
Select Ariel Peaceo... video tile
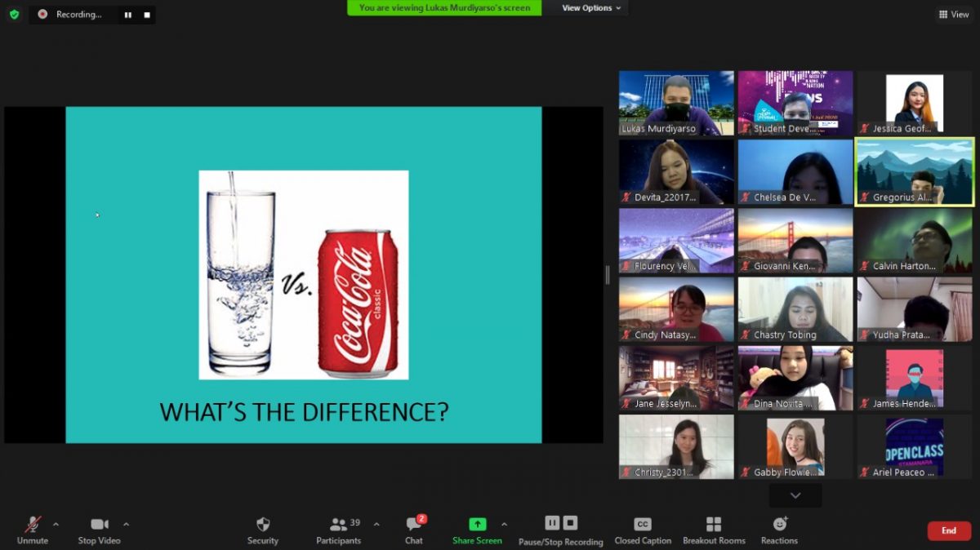point(915,446)
